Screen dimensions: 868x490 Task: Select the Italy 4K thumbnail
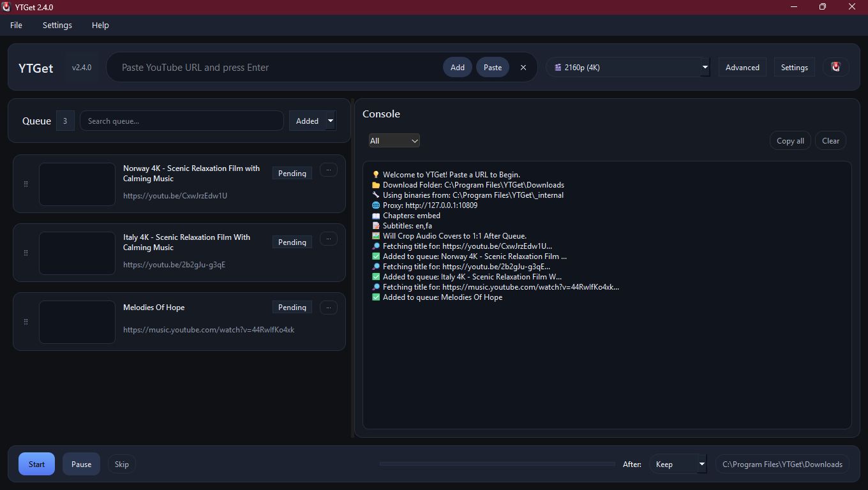(77, 253)
